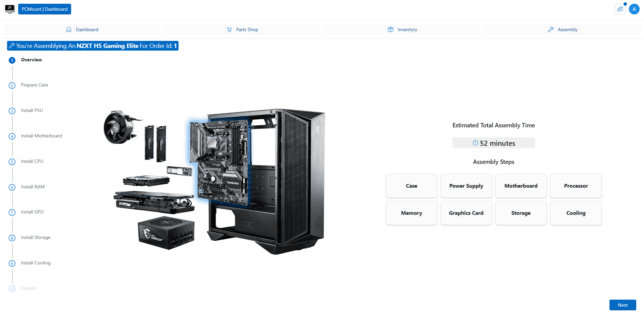Click the NZXT H5 Gaming Elite order banner
644x313 pixels.
click(x=93, y=46)
